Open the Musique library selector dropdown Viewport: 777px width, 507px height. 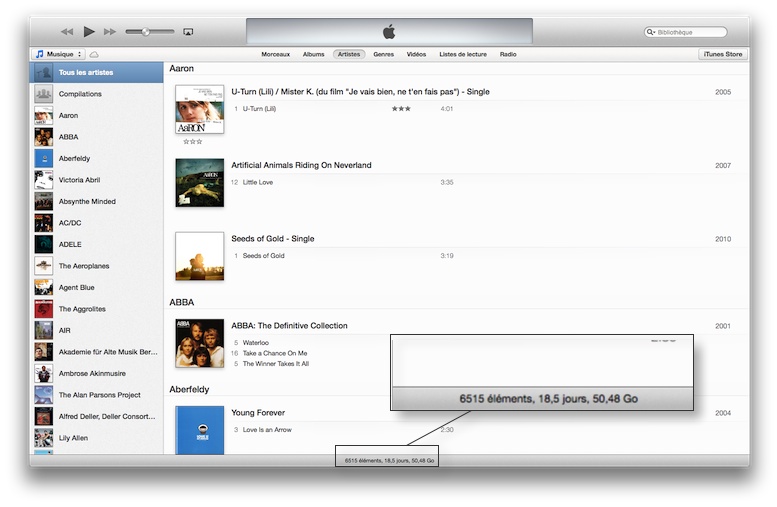pos(58,54)
